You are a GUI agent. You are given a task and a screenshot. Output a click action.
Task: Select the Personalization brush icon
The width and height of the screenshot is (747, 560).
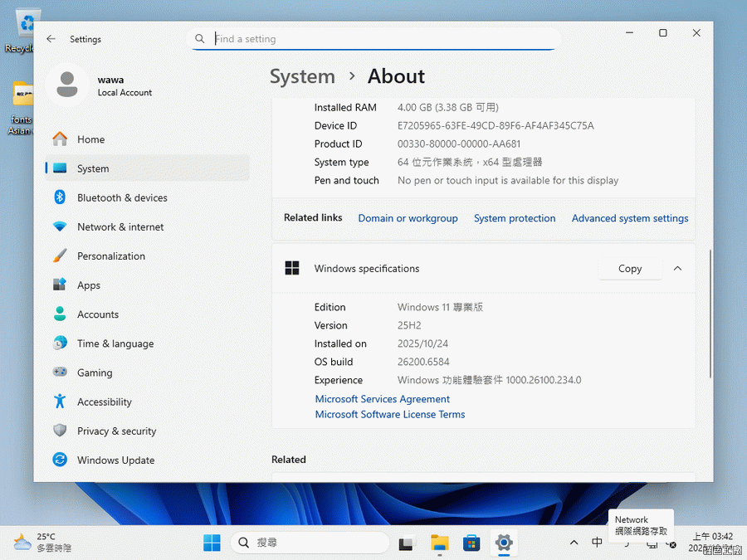coord(60,256)
